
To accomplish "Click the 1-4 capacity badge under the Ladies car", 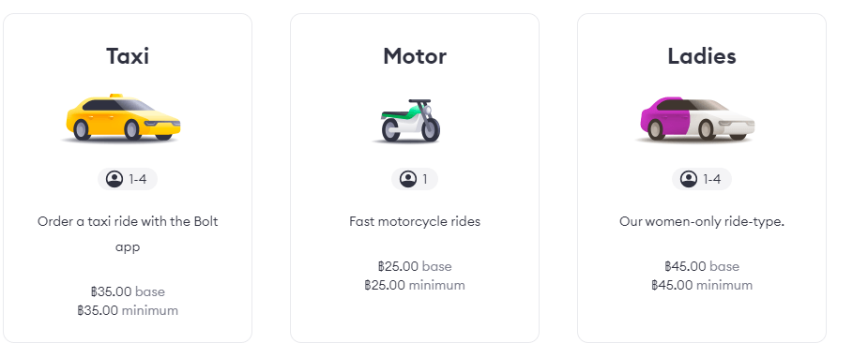I will pos(702,179).
